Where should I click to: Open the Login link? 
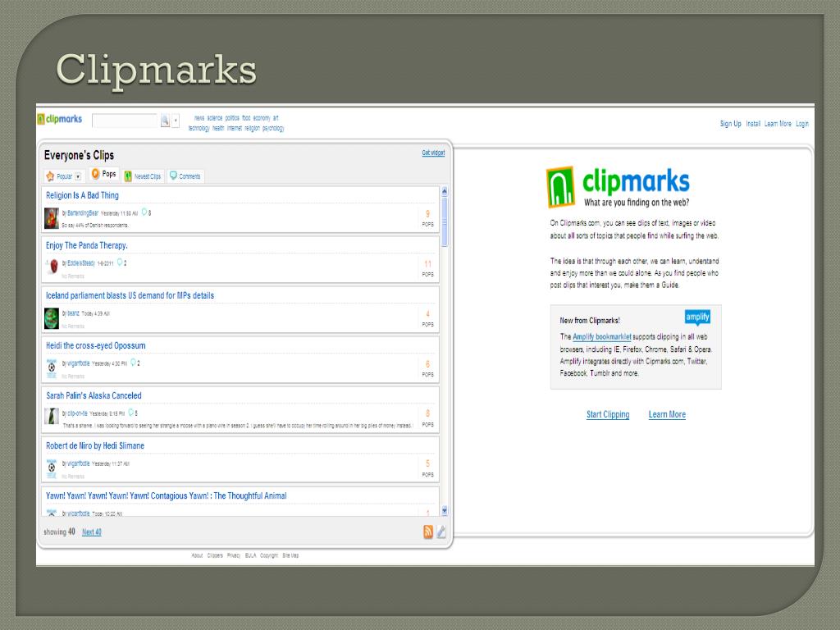click(802, 124)
